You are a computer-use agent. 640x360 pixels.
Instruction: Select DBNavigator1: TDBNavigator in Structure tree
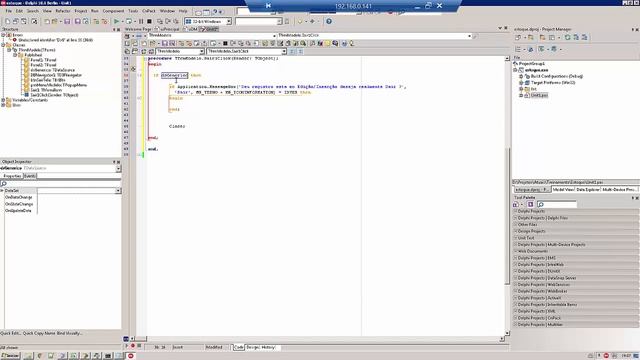(56, 75)
